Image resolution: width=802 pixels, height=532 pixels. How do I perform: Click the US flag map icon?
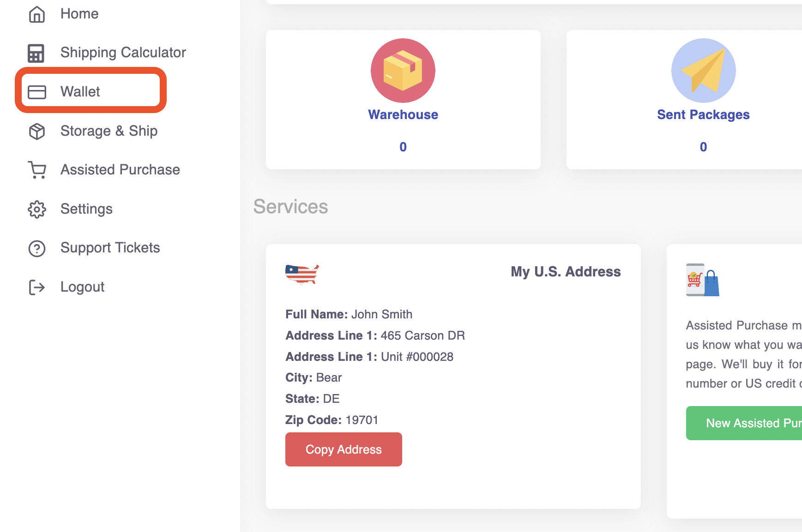(302, 274)
